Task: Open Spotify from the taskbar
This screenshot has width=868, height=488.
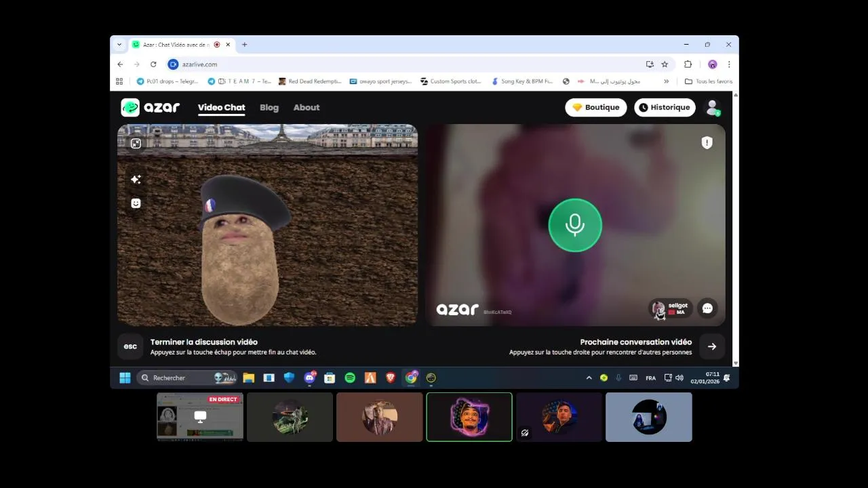Action: [x=350, y=378]
